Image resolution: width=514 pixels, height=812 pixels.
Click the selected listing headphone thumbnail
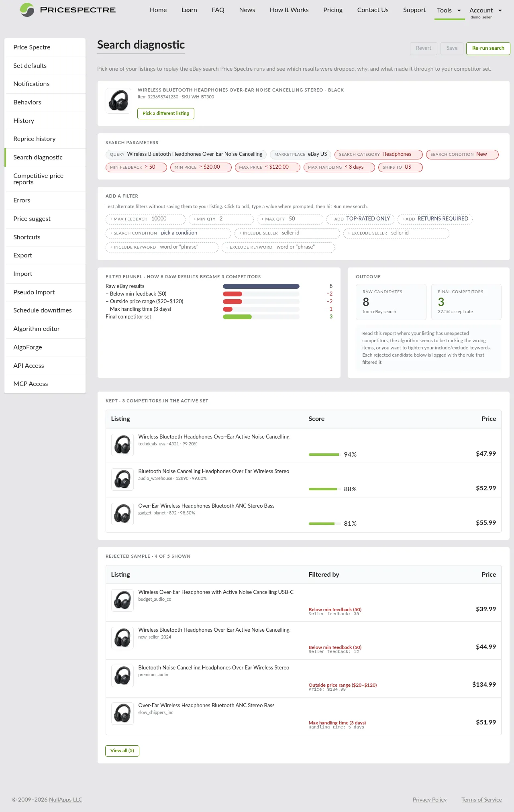coord(118,101)
